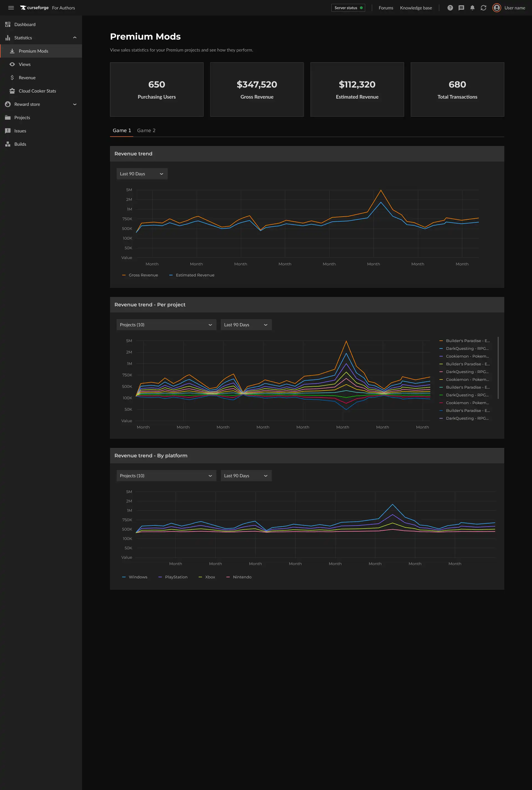Click the Gross Revenue stat card
Viewport: 532px width, 790px height.
[x=257, y=89]
